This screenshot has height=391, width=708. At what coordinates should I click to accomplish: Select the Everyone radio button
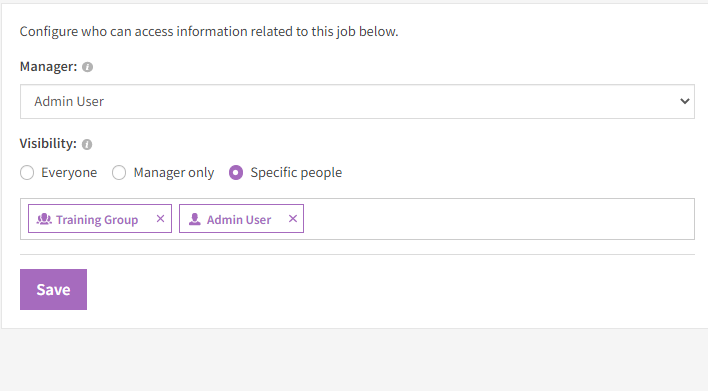click(x=27, y=172)
